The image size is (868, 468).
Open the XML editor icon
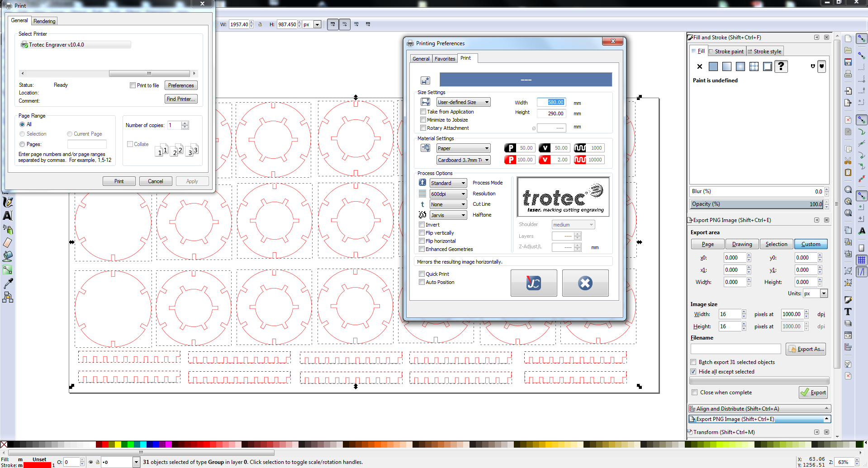[x=848, y=335]
